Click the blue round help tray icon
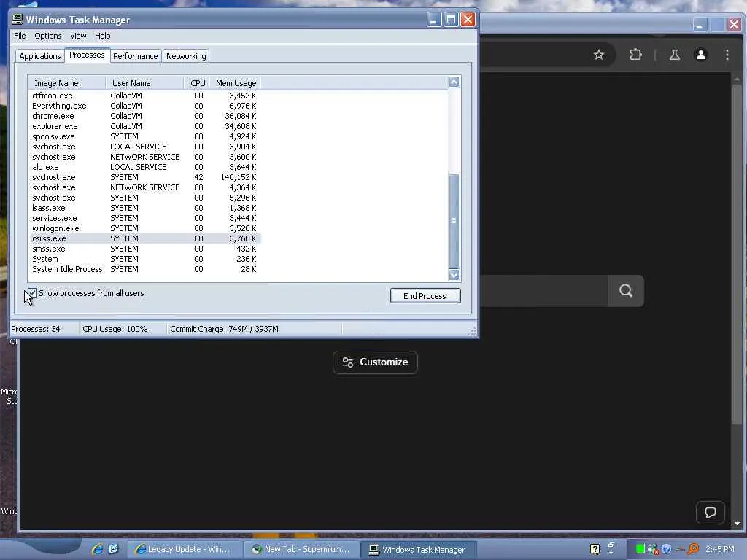 667,549
